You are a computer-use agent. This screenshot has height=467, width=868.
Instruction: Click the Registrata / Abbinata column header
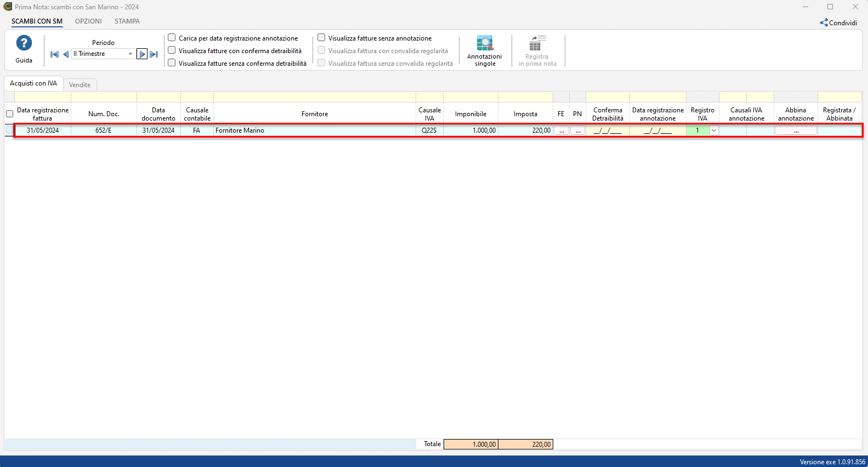pyautogui.click(x=839, y=114)
